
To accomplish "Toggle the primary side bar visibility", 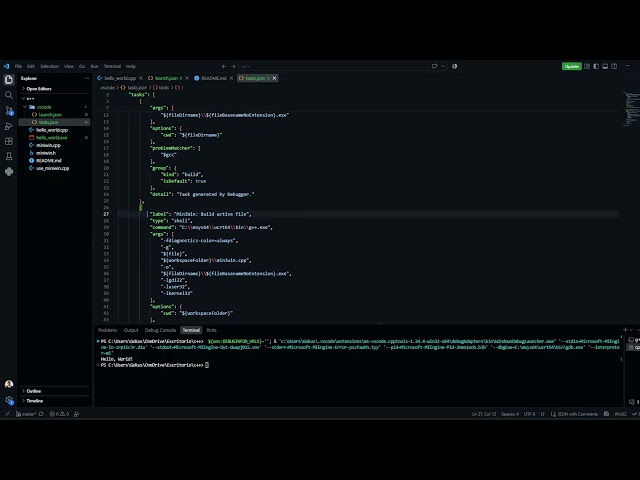I will tap(596, 66).
